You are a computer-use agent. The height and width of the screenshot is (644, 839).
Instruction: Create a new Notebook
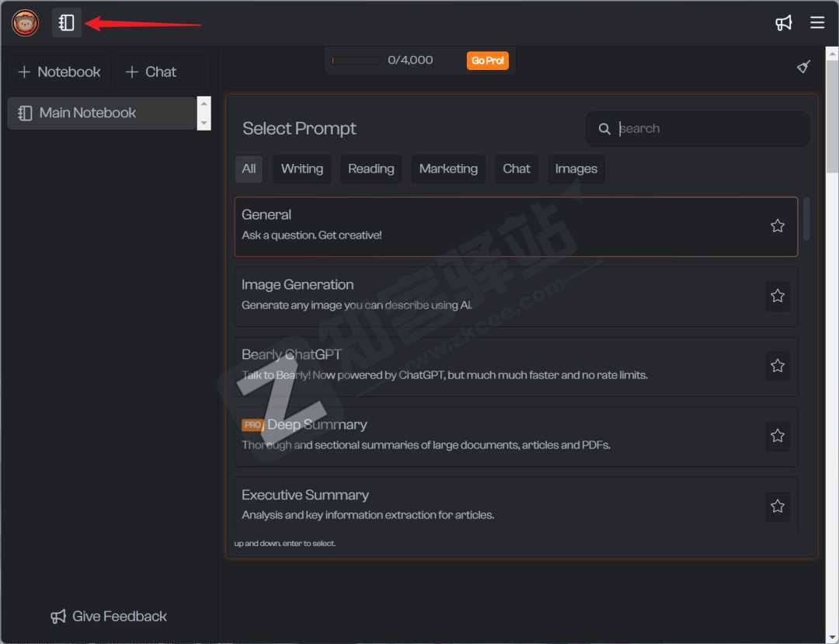[x=60, y=72]
